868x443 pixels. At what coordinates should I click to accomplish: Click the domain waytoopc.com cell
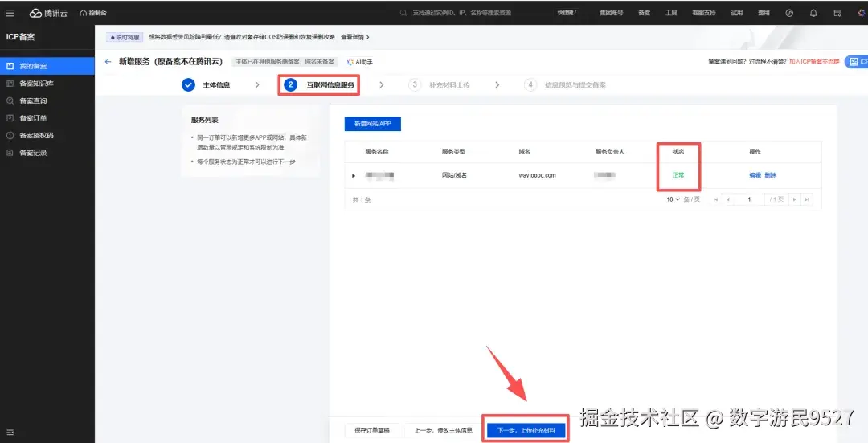pyautogui.click(x=537, y=175)
